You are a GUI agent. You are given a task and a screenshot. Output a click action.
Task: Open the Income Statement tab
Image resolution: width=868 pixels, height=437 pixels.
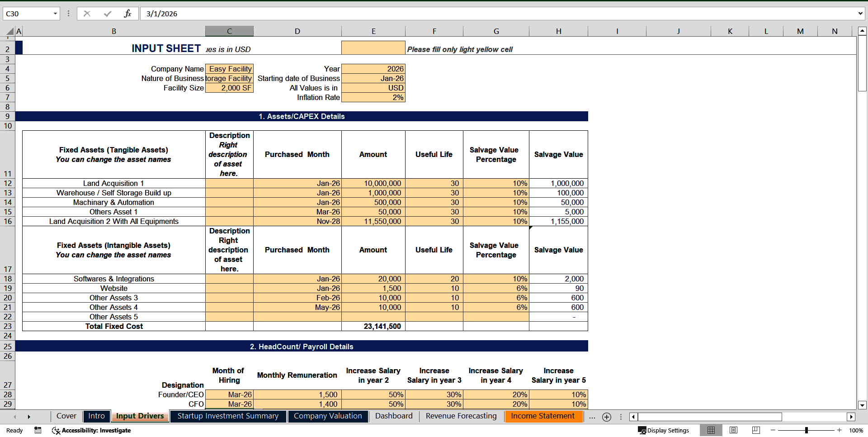click(x=543, y=416)
